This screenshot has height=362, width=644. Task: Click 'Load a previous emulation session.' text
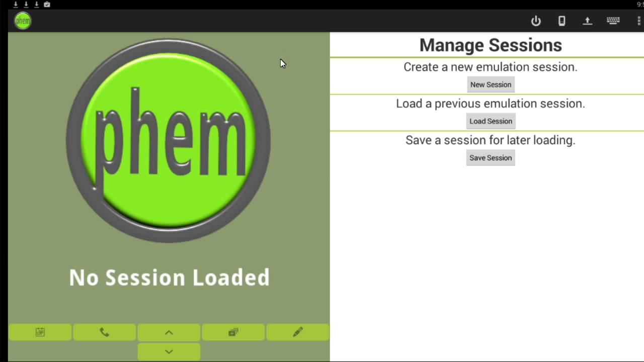click(x=491, y=104)
